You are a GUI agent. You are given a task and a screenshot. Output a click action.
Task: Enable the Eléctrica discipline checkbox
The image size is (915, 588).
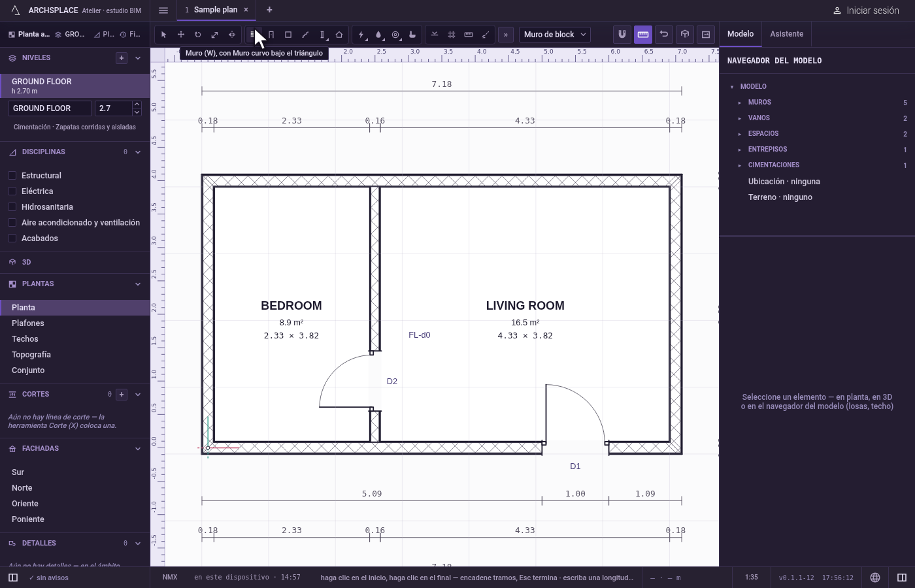click(x=12, y=191)
